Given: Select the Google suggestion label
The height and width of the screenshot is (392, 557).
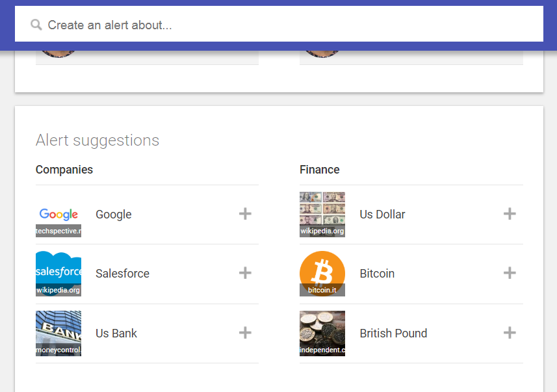Looking at the screenshot, I should [x=114, y=215].
